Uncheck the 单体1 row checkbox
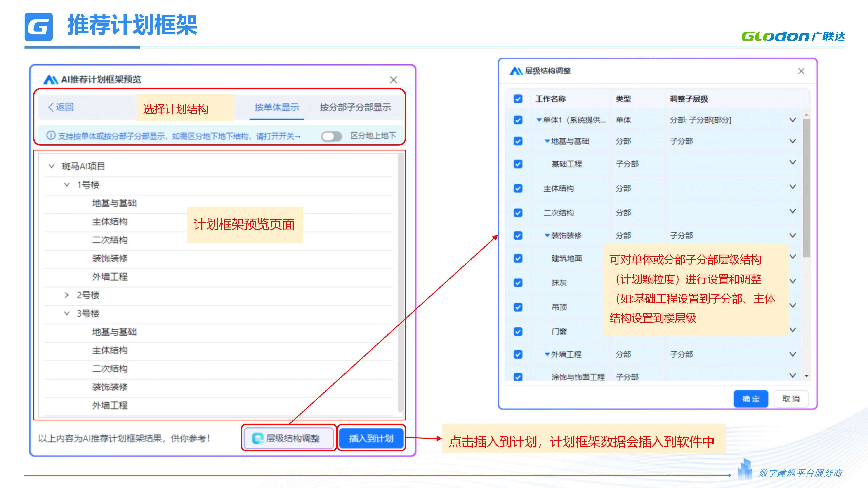This screenshot has width=868, height=488. (518, 120)
